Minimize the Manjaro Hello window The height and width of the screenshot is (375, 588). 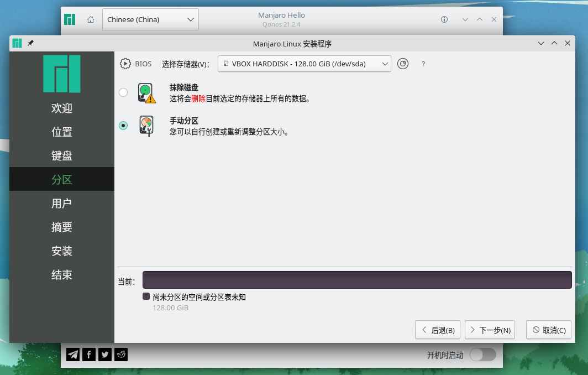click(465, 19)
